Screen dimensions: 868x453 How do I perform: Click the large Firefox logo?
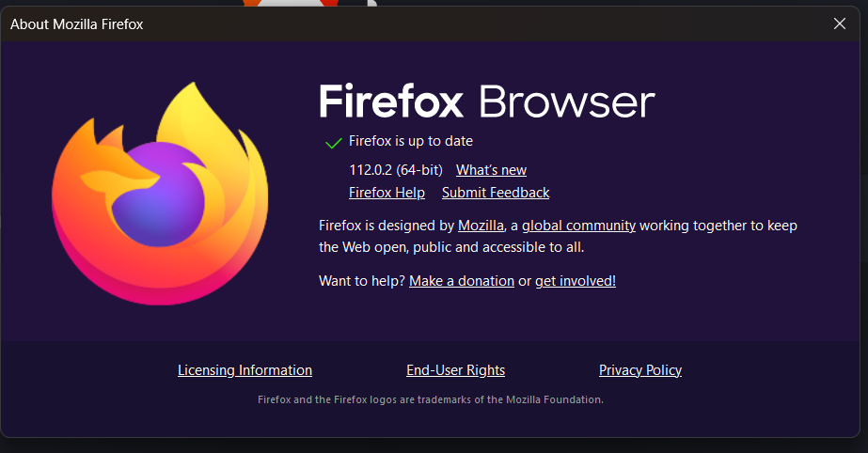[x=160, y=195]
